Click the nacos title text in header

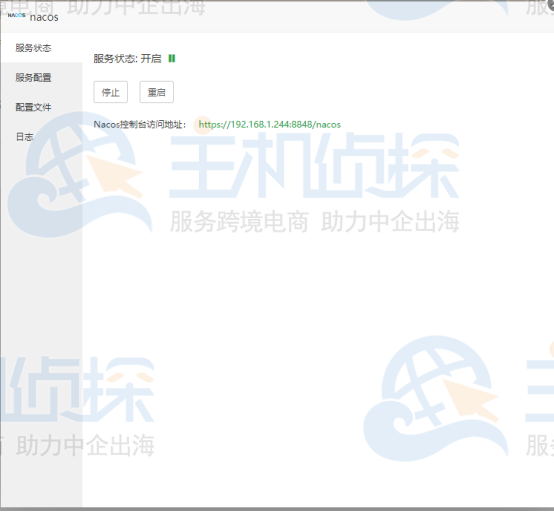[44, 17]
